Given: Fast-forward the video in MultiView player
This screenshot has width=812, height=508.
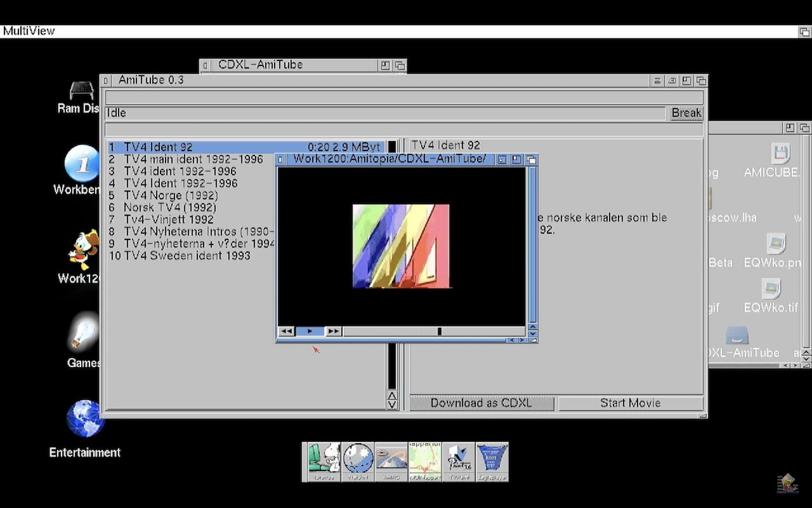Looking at the screenshot, I should [x=334, y=331].
